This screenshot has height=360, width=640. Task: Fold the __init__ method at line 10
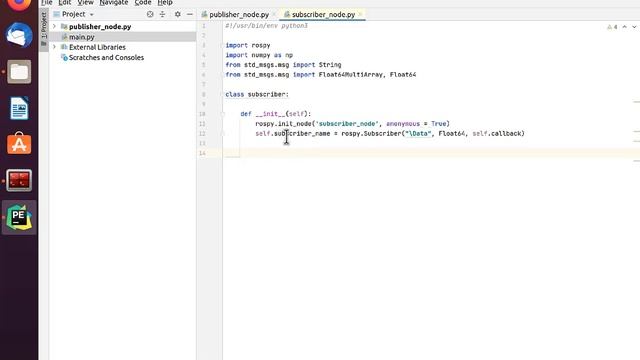point(223,114)
